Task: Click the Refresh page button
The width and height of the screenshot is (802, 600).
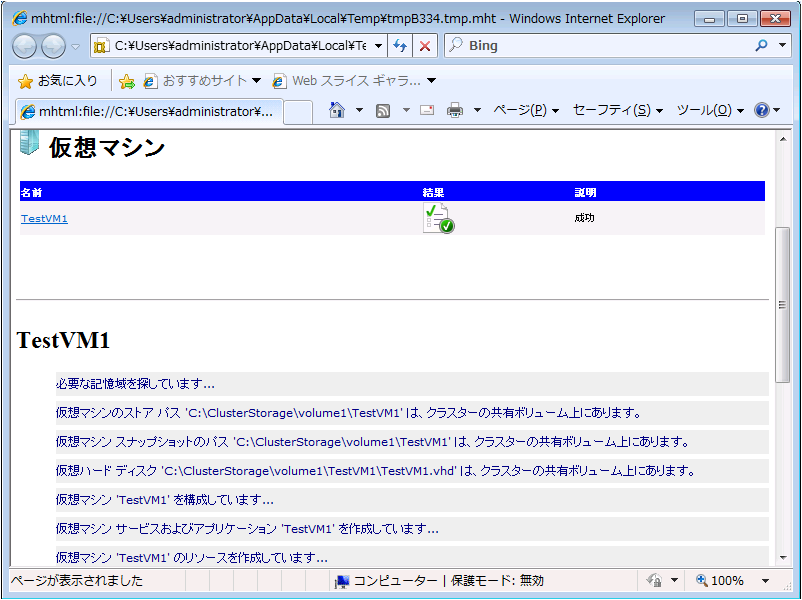Action: coord(400,46)
